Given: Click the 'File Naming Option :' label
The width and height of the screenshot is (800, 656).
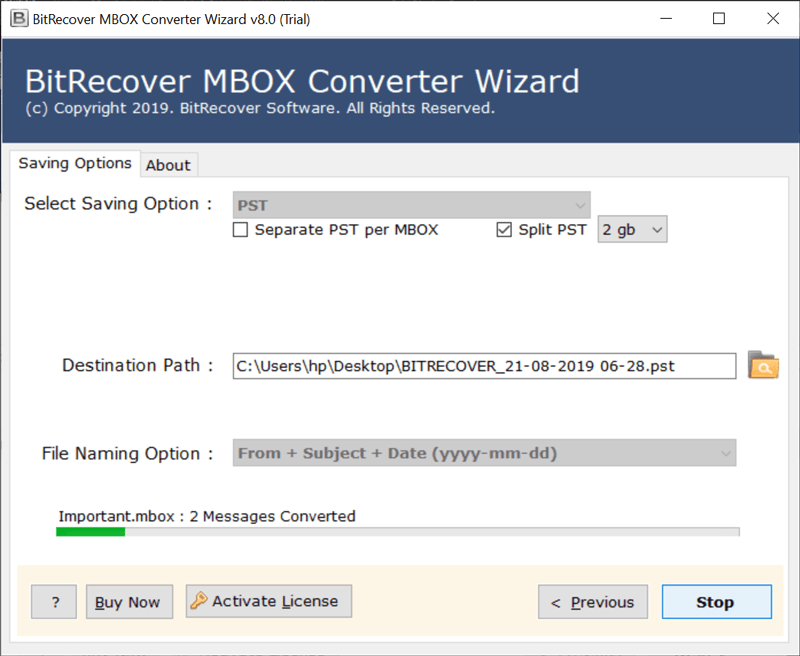Looking at the screenshot, I should (x=128, y=453).
